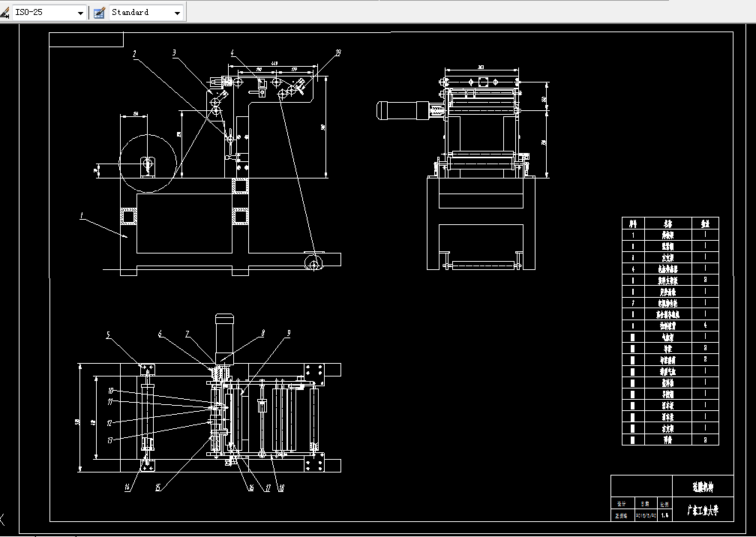This screenshot has height=537, width=756.
Task: Select part callout number 3 in side view
Action: click(175, 53)
